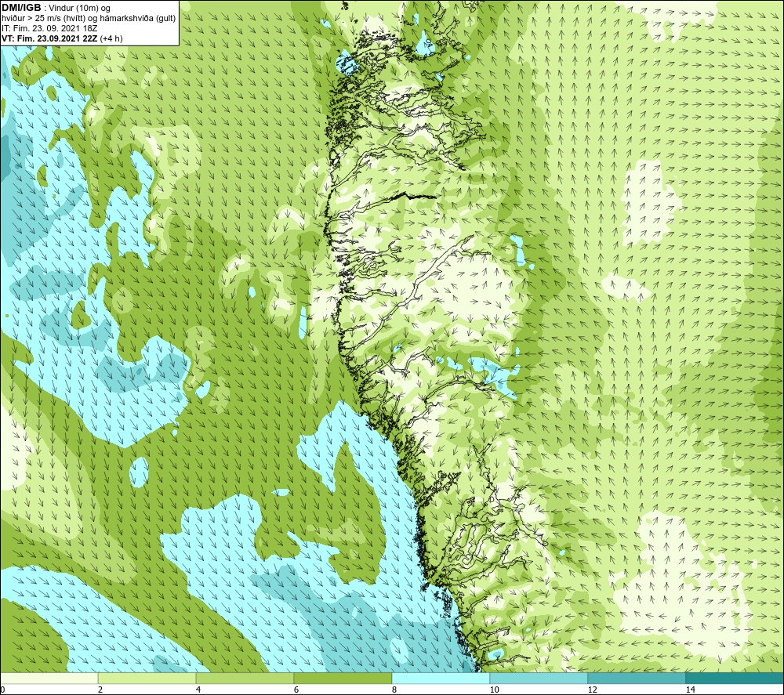Click the 2–4 m/s light green swatch
This screenshot has height=695, width=784.
(147, 679)
